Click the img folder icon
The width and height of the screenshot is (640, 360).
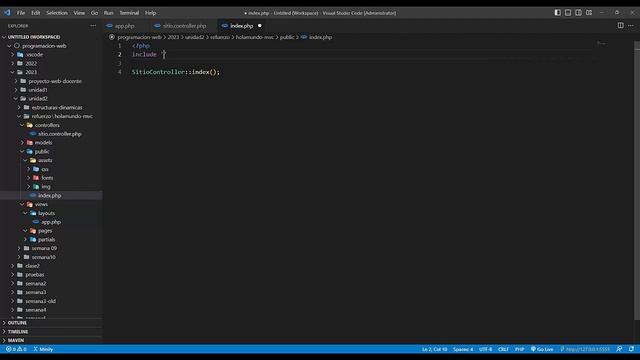pyautogui.click(x=36, y=187)
